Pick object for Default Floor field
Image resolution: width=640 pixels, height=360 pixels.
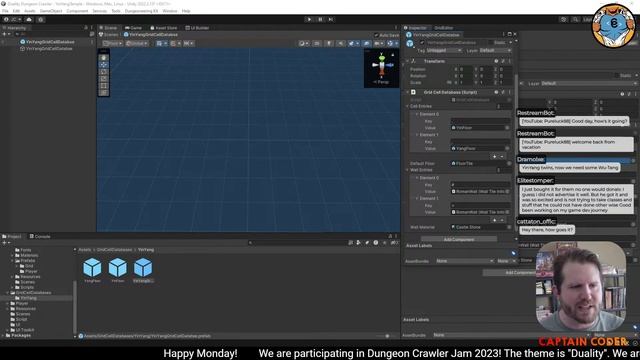point(509,163)
